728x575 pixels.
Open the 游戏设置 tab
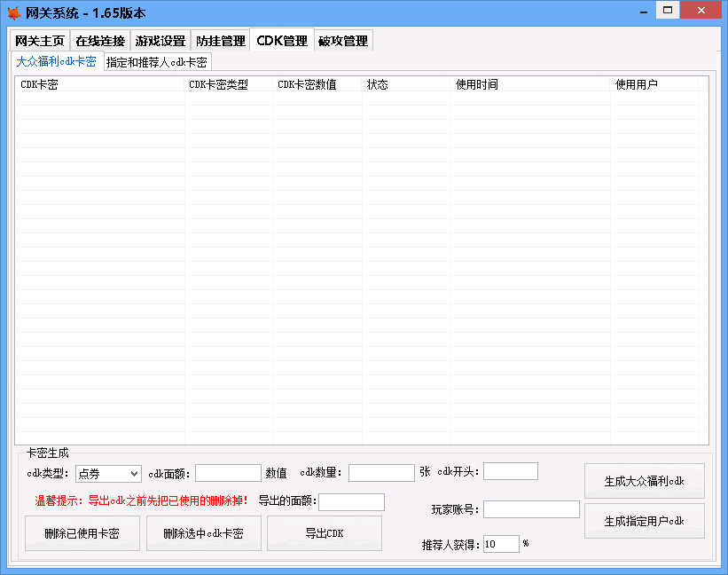pyautogui.click(x=160, y=41)
